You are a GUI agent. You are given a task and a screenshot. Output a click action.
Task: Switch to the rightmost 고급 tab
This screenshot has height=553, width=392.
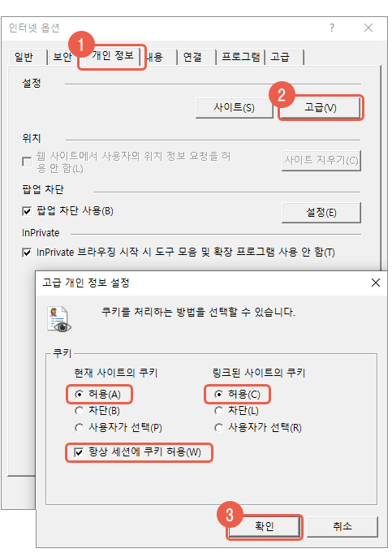(280, 57)
